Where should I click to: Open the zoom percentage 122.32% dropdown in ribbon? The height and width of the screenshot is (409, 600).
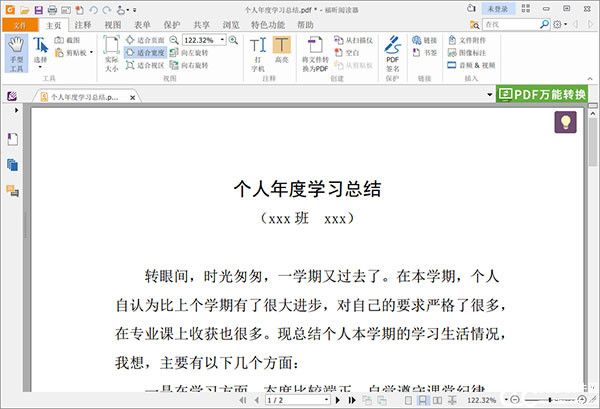pyautogui.click(x=222, y=40)
